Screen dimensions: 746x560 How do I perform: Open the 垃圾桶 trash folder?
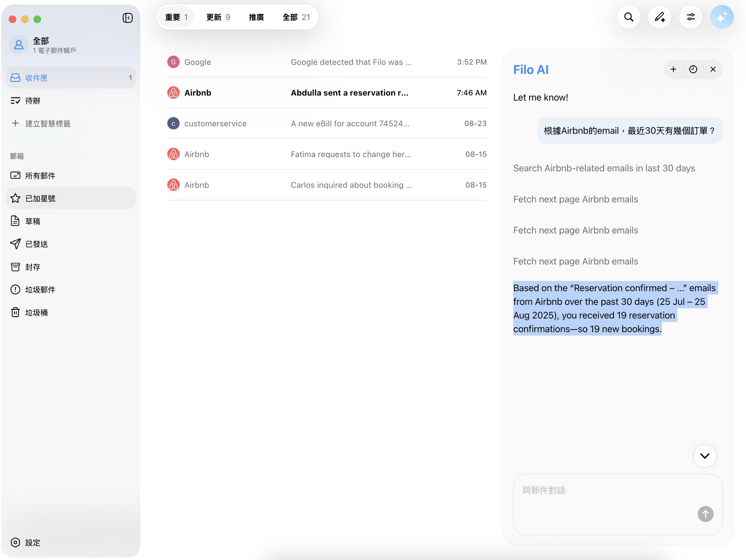pos(36,313)
